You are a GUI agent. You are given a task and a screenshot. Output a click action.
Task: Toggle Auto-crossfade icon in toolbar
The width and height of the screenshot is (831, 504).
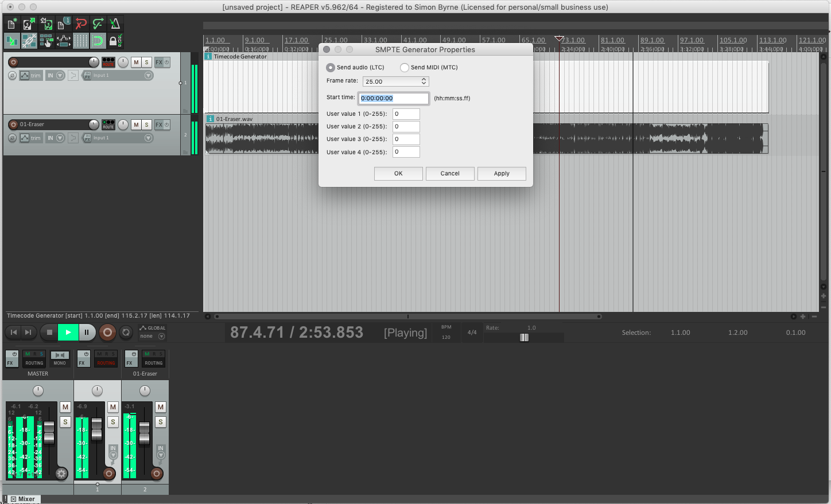(11, 41)
